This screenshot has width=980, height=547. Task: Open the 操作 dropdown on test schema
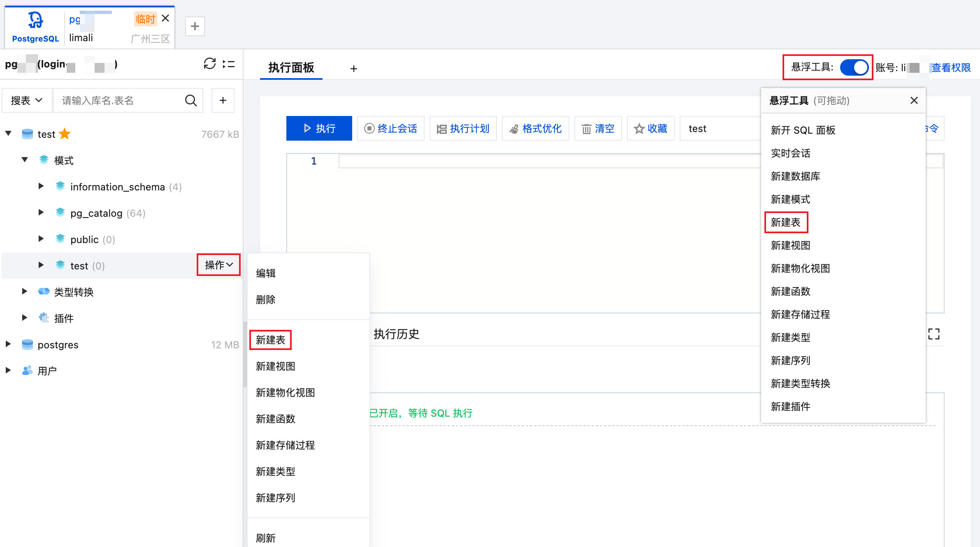pos(218,265)
